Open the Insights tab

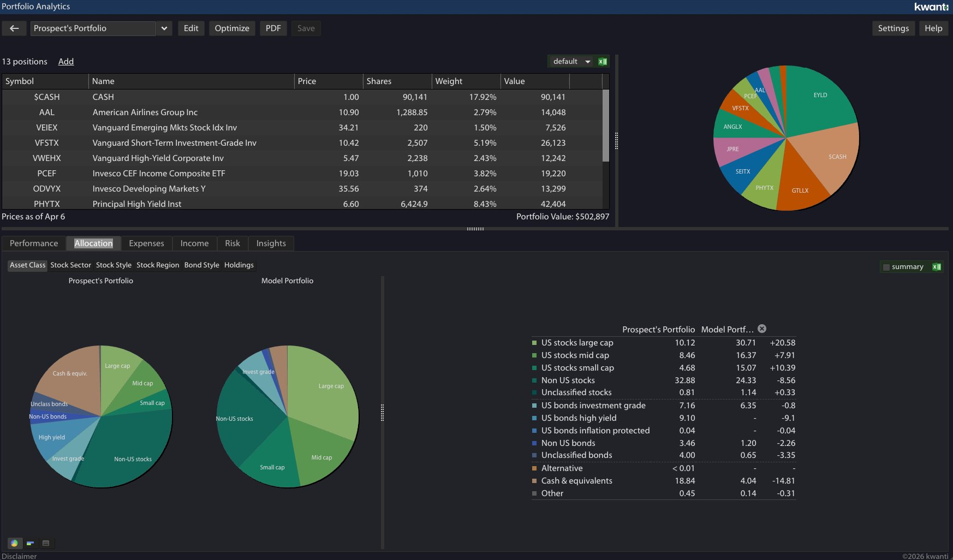pyautogui.click(x=271, y=243)
